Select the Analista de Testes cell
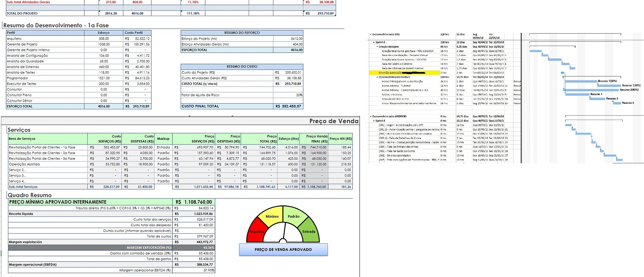The height and width of the screenshot is (277, 644). point(45,72)
